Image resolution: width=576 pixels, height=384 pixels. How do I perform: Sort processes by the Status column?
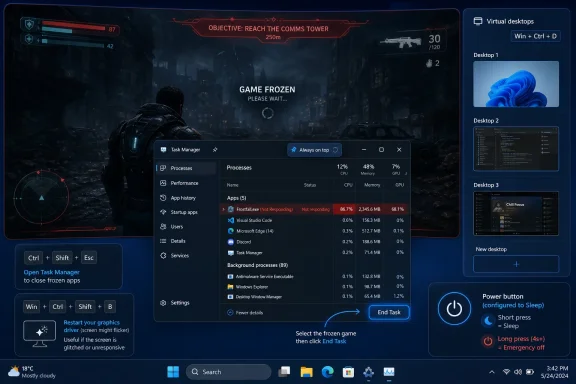pyautogui.click(x=310, y=185)
